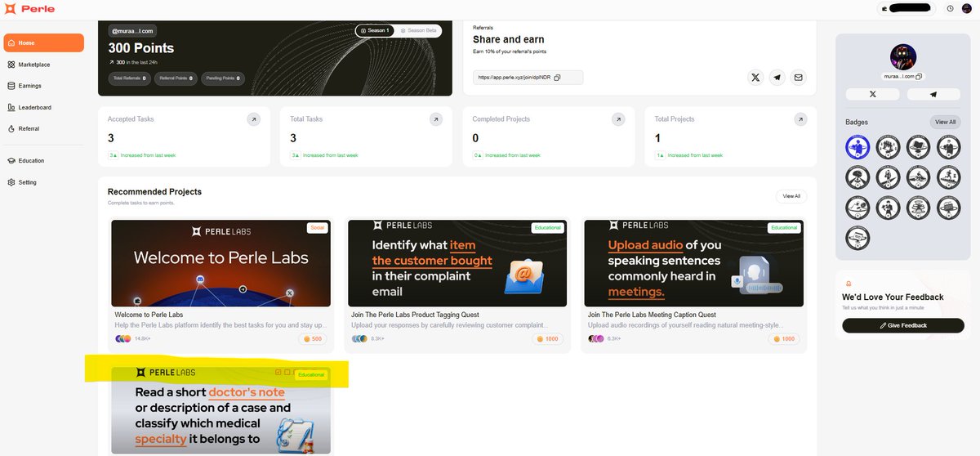
Task: Copy the referral link icon
Action: [x=557, y=78]
